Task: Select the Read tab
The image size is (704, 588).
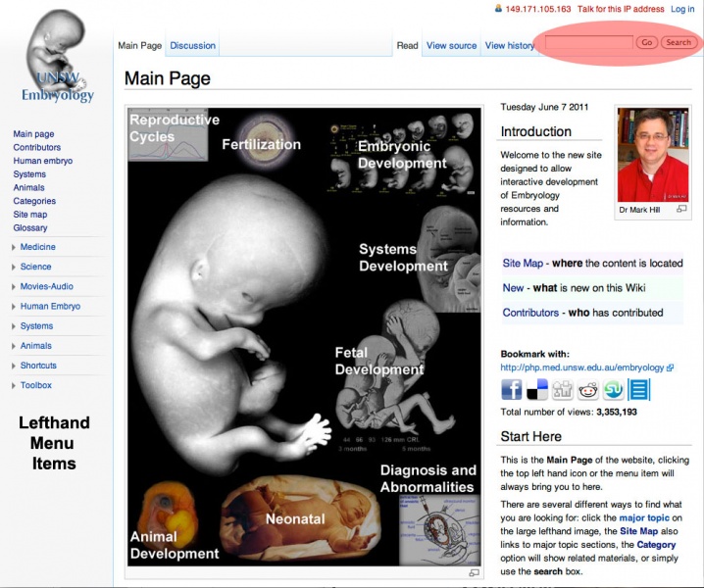Action: (x=407, y=45)
